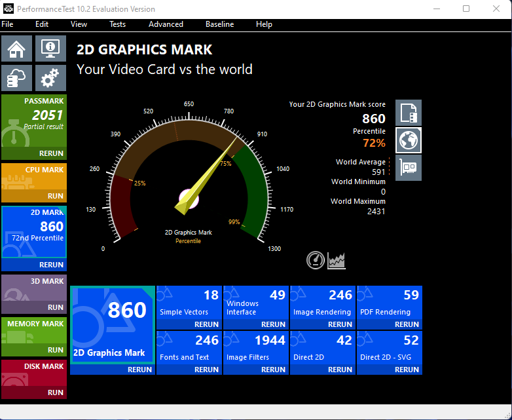Open the File menu
This screenshot has width=512, height=420.
[x=7, y=24]
